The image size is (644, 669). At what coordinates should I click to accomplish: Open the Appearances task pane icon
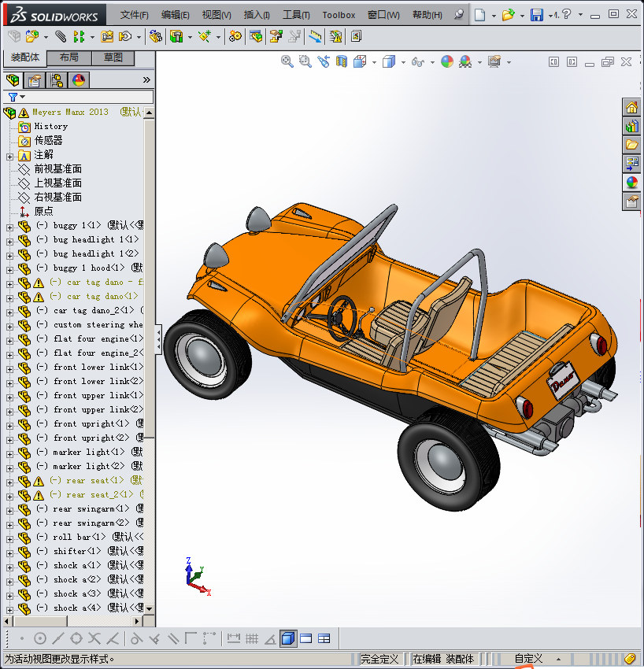(631, 183)
